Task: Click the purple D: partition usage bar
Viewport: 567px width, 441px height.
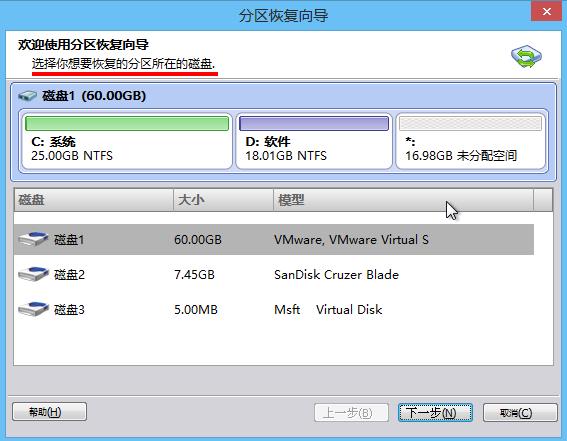Action: [x=314, y=124]
